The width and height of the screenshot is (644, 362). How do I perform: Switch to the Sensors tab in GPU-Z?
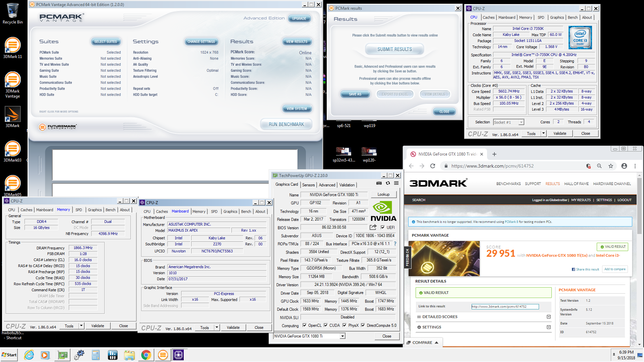tap(308, 185)
